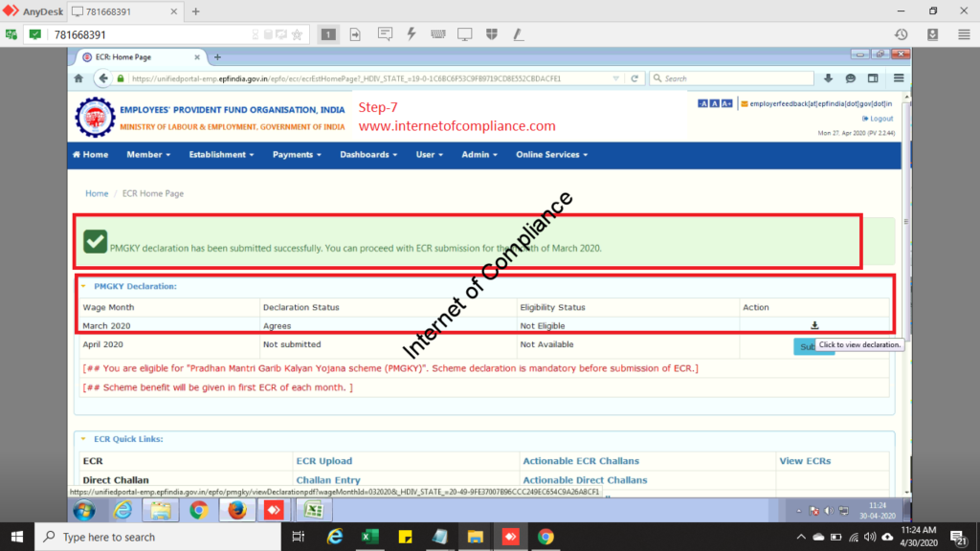Open Chrome on local Windows taskbar
980x551 pixels.
pos(546,538)
